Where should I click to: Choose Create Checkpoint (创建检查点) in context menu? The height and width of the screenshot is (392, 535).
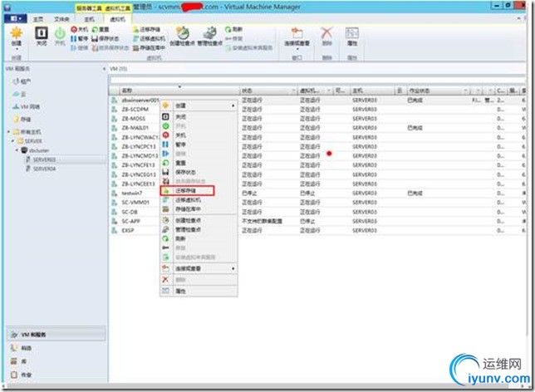click(x=199, y=220)
